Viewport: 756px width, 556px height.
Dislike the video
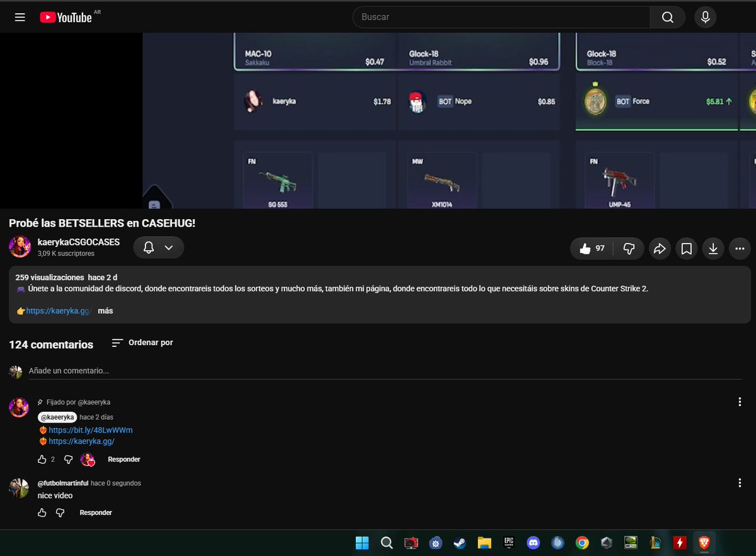tap(628, 249)
